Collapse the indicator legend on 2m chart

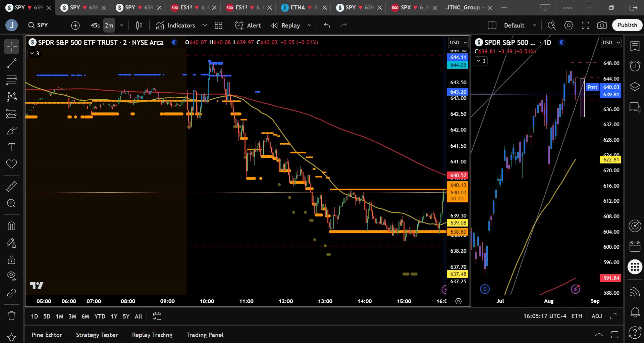click(34, 53)
